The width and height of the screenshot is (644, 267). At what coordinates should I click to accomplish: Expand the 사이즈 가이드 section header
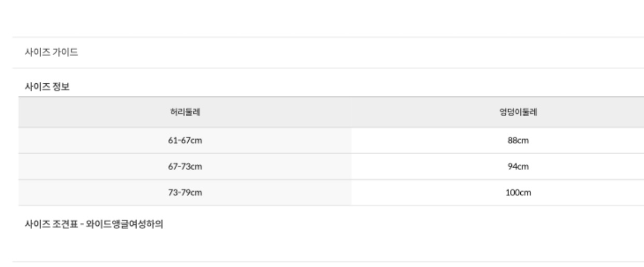51,53
